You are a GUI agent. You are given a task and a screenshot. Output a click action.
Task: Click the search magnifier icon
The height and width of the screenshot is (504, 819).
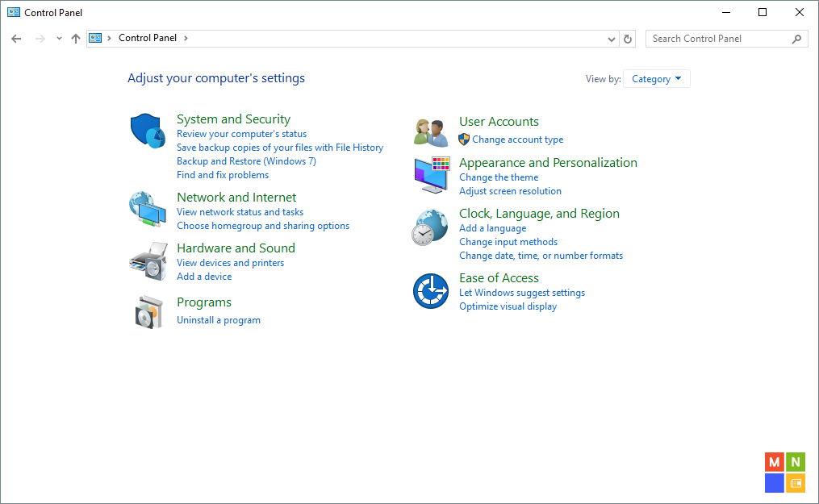pyautogui.click(x=796, y=39)
